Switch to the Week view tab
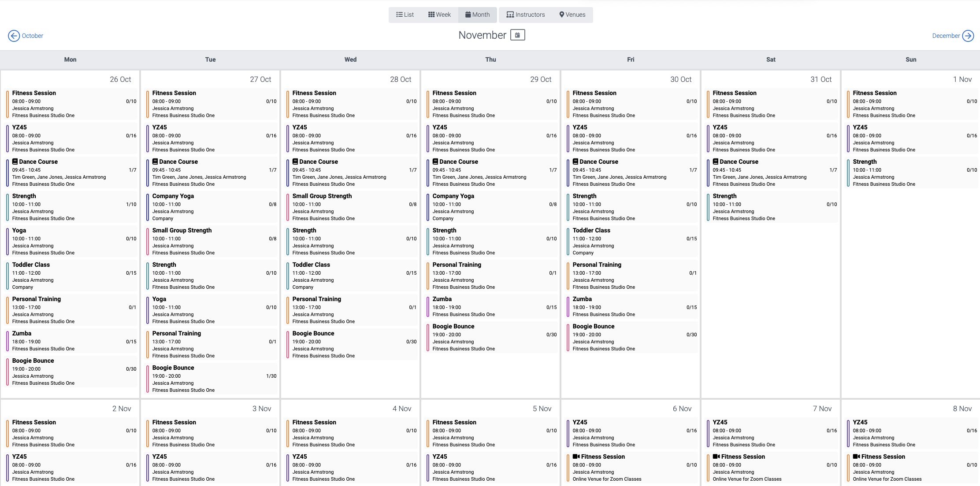Image resolution: width=980 pixels, height=486 pixels. pos(439,15)
